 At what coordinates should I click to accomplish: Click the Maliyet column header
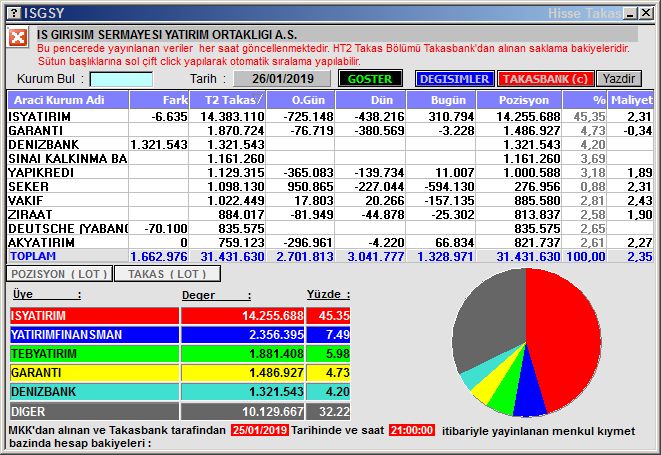[631, 100]
